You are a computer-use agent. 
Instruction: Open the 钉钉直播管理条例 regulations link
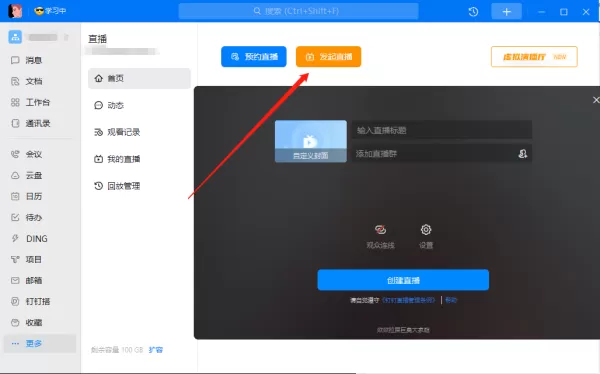(409, 300)
